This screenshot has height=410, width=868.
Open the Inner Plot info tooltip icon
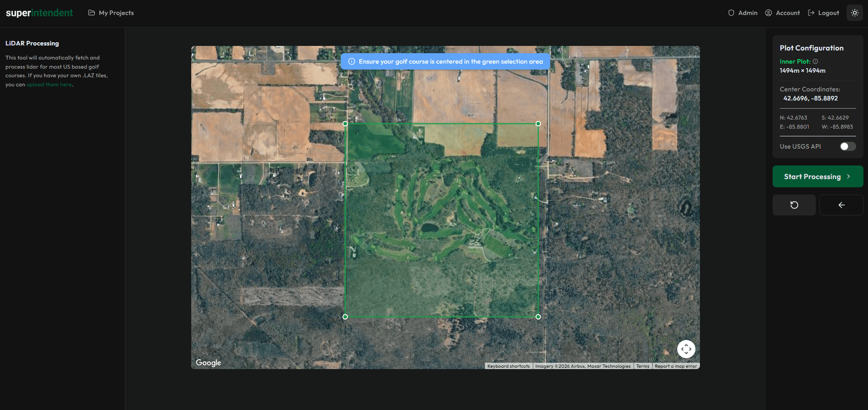point(816,61)
